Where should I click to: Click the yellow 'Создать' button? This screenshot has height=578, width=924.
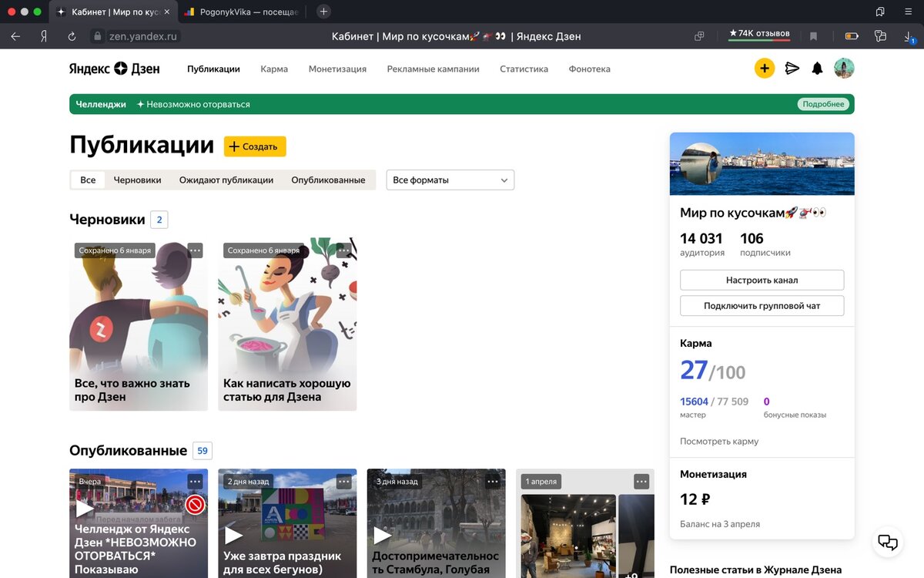(x=255, y=146)
